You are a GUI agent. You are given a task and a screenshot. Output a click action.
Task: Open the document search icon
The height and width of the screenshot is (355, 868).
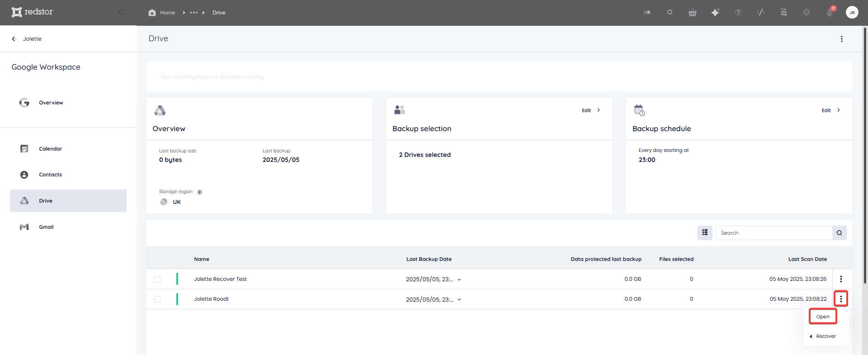click(x=784, y=13)
